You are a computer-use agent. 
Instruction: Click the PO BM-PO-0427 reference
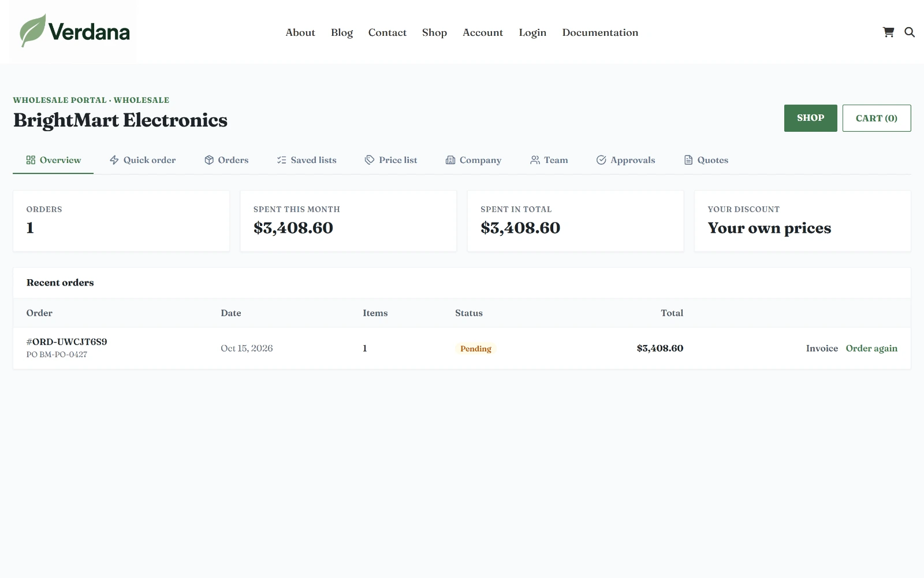[x=57, y=354]
